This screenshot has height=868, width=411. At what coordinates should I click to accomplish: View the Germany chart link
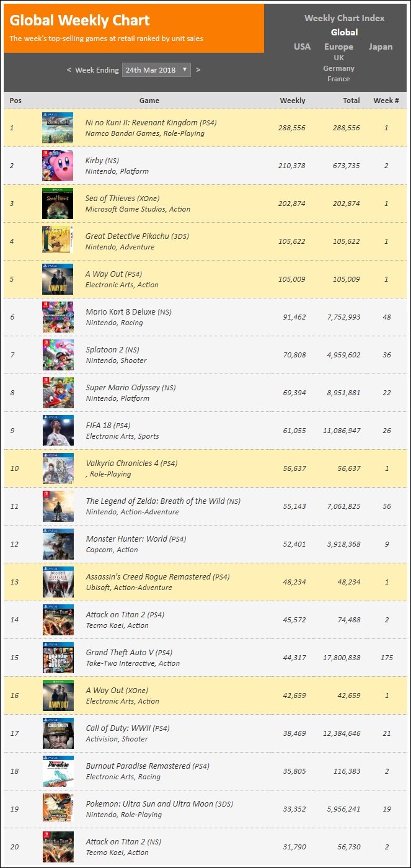(338, 68)
